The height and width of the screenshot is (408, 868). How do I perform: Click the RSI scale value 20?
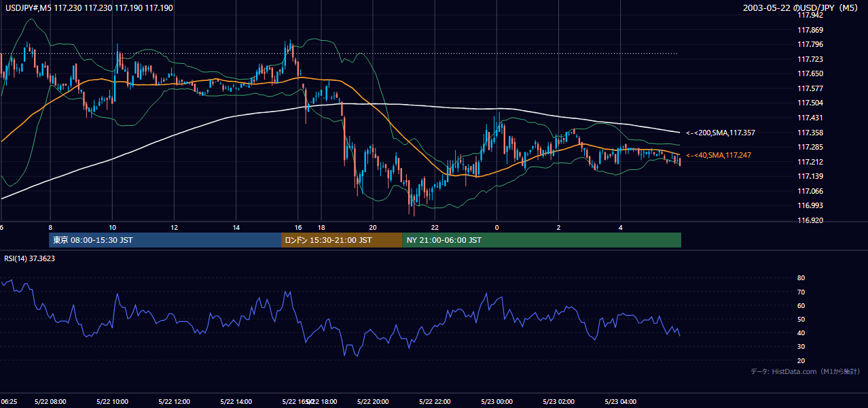[801, 360]
